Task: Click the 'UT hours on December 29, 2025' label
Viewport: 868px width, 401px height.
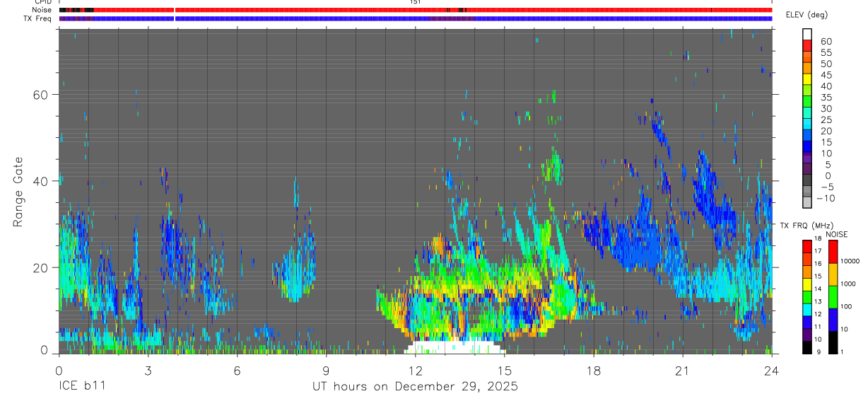Action: tap(415, 387)
